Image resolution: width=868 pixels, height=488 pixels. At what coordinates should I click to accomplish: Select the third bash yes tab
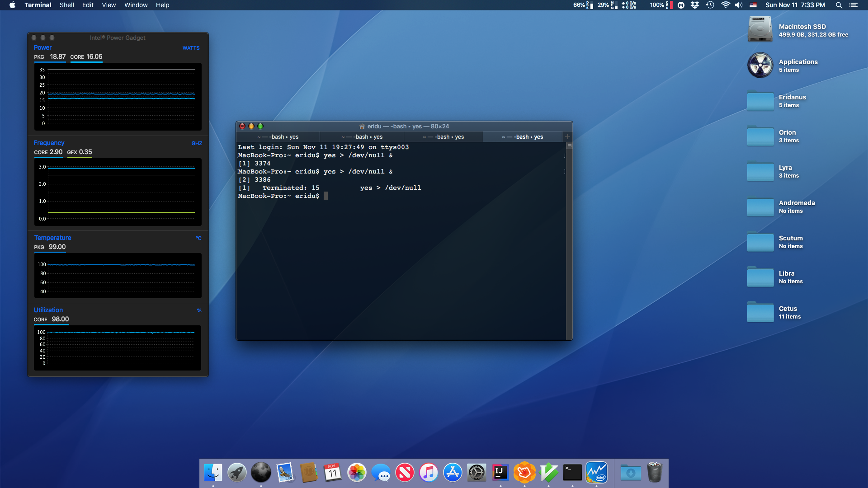(x=443, y=137)
